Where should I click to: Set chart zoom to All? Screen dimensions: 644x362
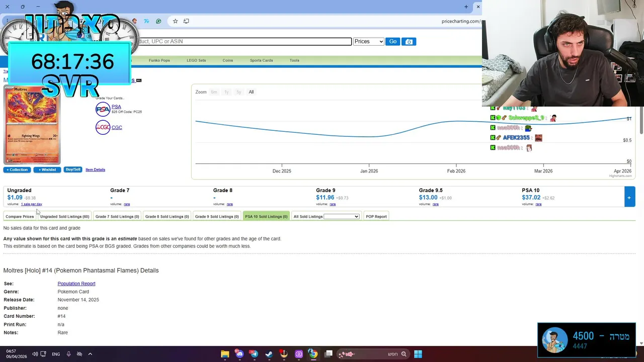251,92
